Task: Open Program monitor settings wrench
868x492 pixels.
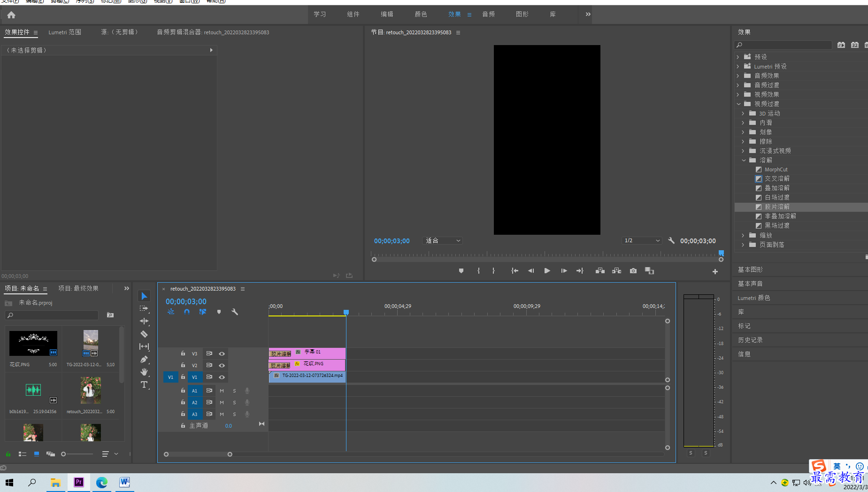Action: pyautogui.click(x=671, y=240)
